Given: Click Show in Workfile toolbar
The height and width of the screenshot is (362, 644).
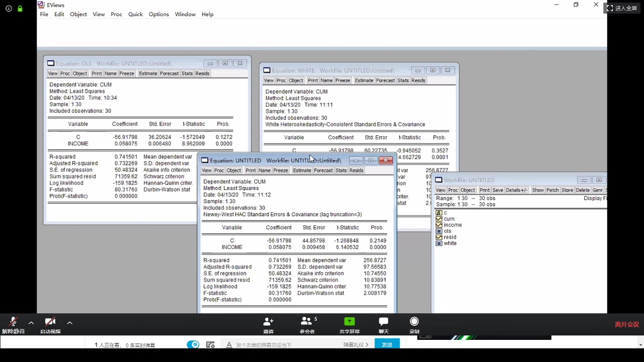Looking at the screenshot, I should [x=538, y=190].
